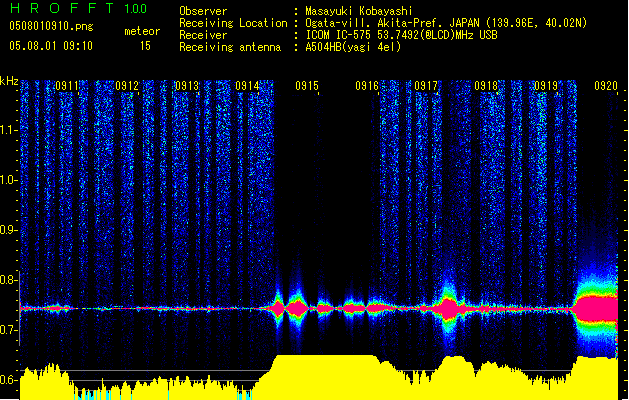Click the Observer label

[203, 11]
